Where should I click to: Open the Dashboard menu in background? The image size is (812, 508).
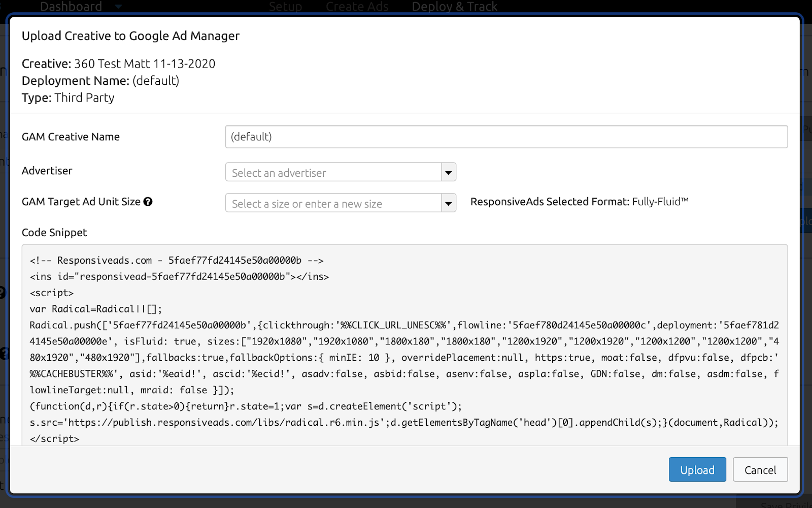click(x=81, y=7)
